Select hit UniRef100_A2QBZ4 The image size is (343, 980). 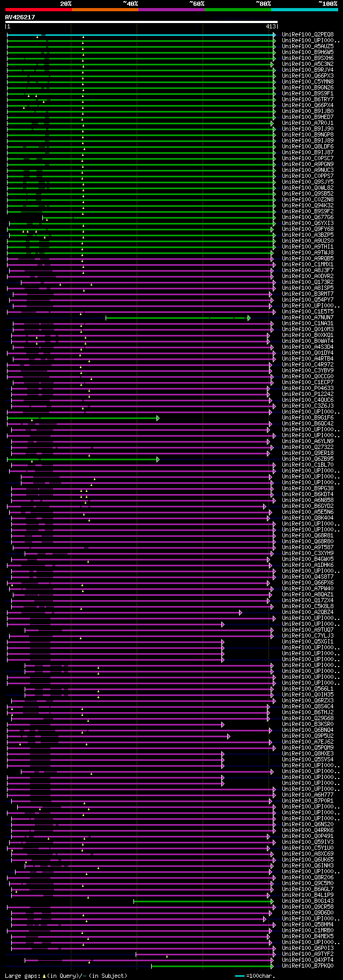click(x=308, y=612)
